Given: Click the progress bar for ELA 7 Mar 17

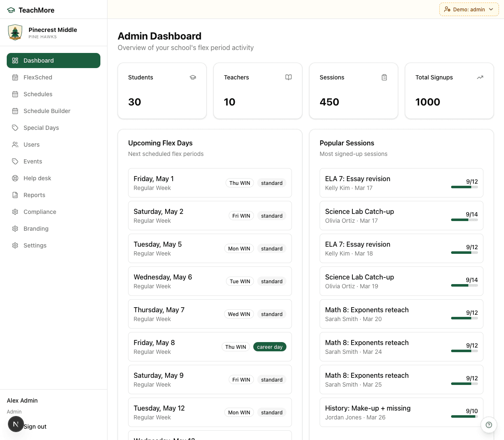Looking at the screenshot, I should coord(465,187).
